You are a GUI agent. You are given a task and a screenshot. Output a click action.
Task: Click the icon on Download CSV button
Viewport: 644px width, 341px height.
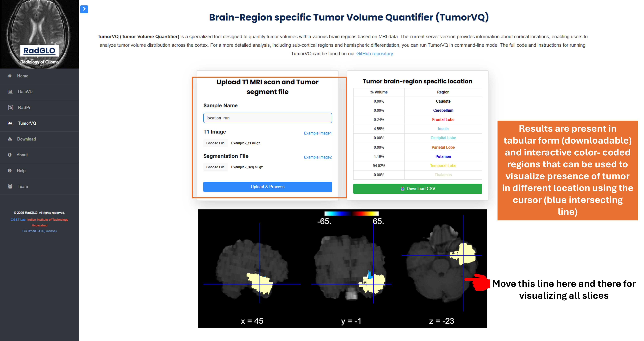click(403, 188)
